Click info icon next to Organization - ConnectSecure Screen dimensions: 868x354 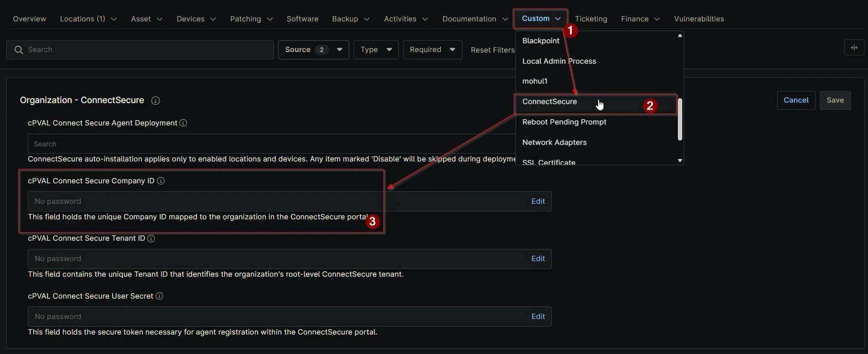[156, 101]
